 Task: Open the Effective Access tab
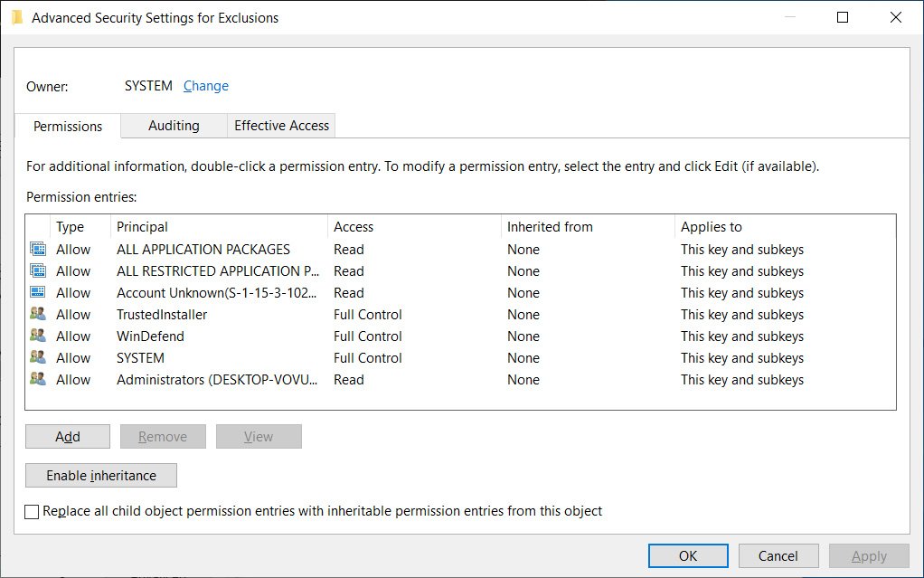280,126
